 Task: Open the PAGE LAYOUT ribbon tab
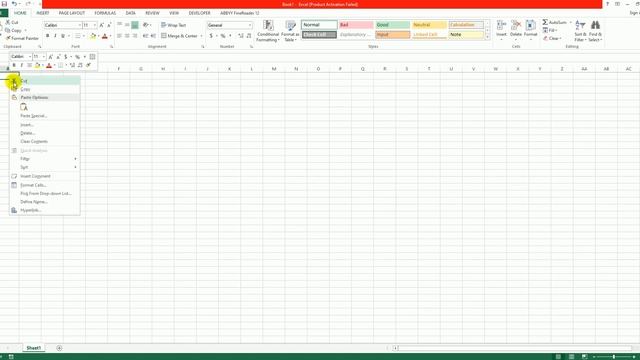(x=72, y=13)
